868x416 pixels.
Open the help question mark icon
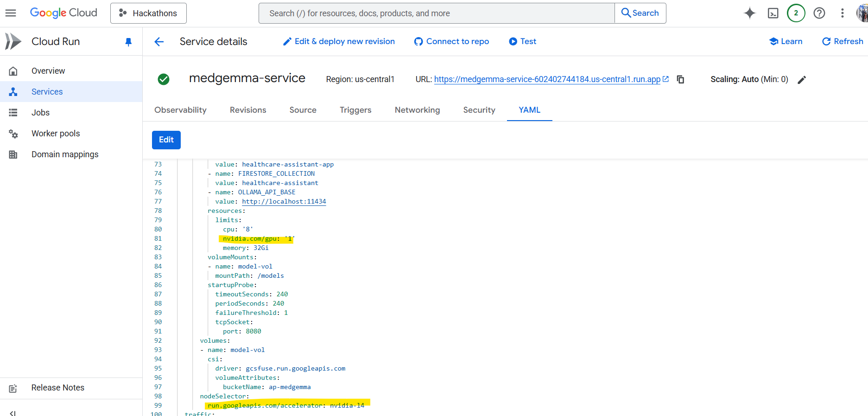(819, 13)
